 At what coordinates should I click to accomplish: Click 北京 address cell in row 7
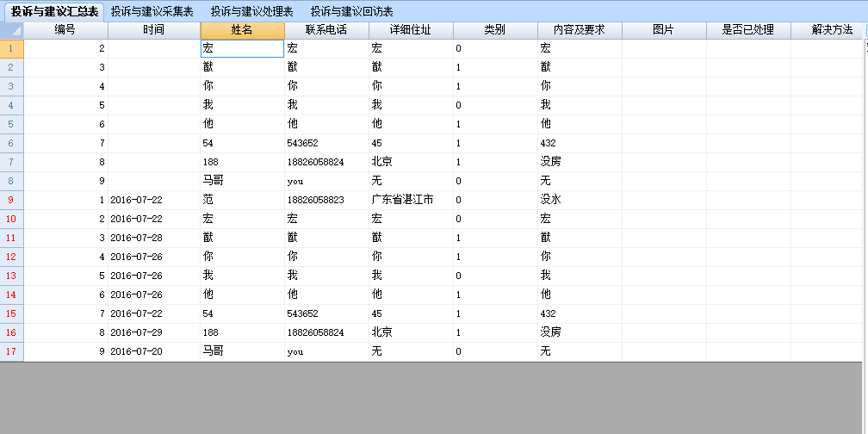coord(411,162)
